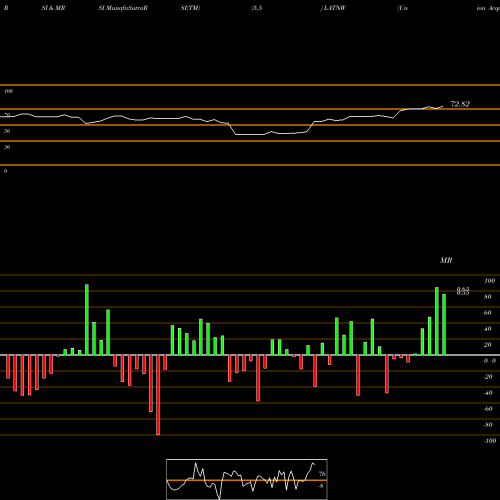Click the MR axis label -60
The image size is (500, 500).
[488, 409]
